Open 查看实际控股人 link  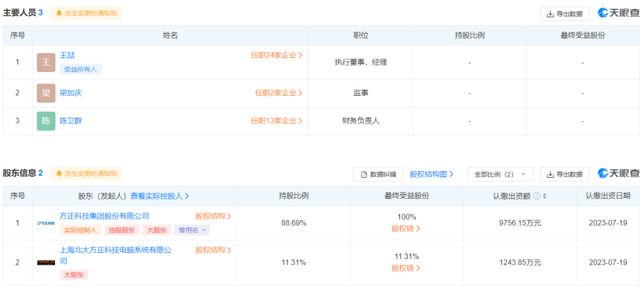(160, 196)
